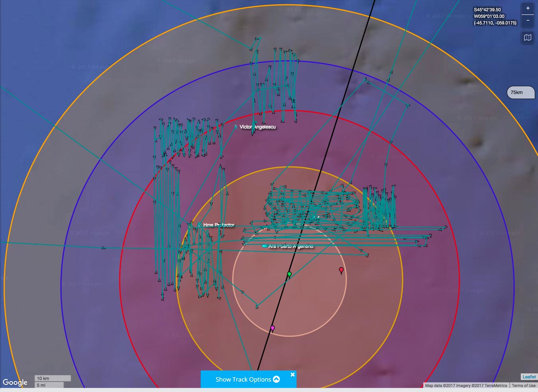Click the Ara Puerto Argentino ship arrow icon

pyautogui.click(x=265, y=246)
